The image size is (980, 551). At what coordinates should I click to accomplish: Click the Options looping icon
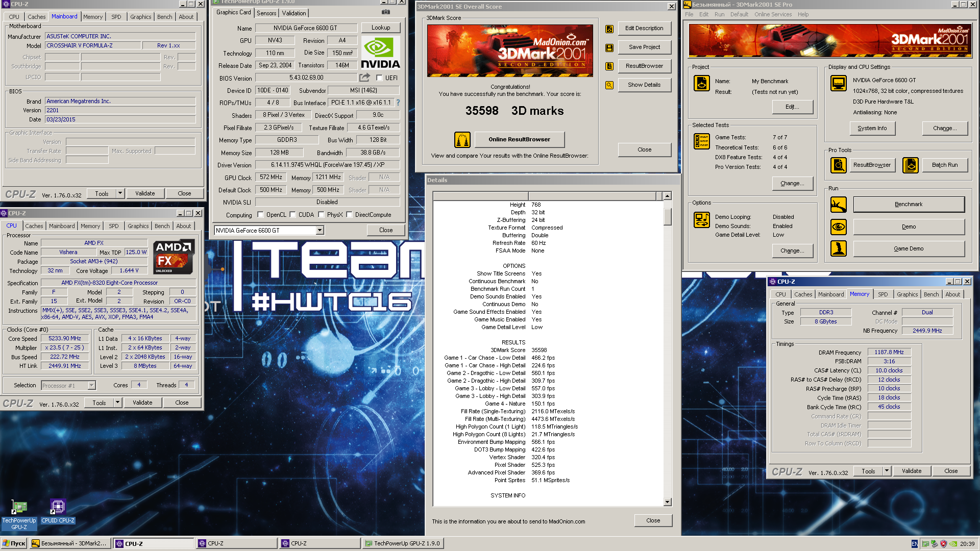[x=702, y=220]
